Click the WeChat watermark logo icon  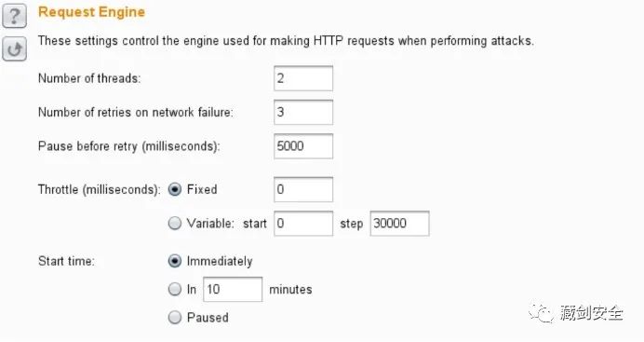point(542,314)
